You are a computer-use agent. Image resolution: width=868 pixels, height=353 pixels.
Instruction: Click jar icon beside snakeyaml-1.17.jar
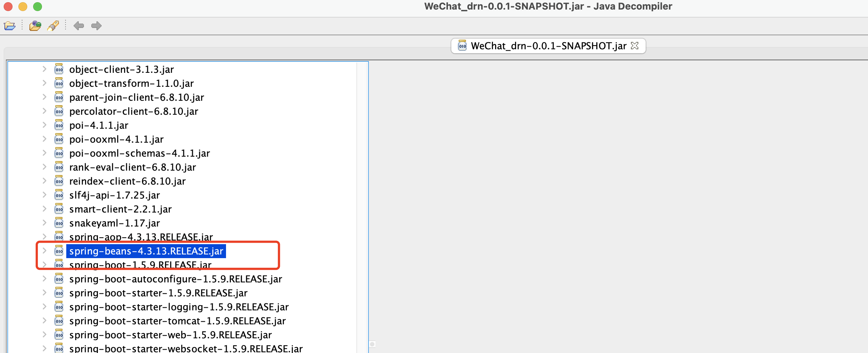[59, 223]
